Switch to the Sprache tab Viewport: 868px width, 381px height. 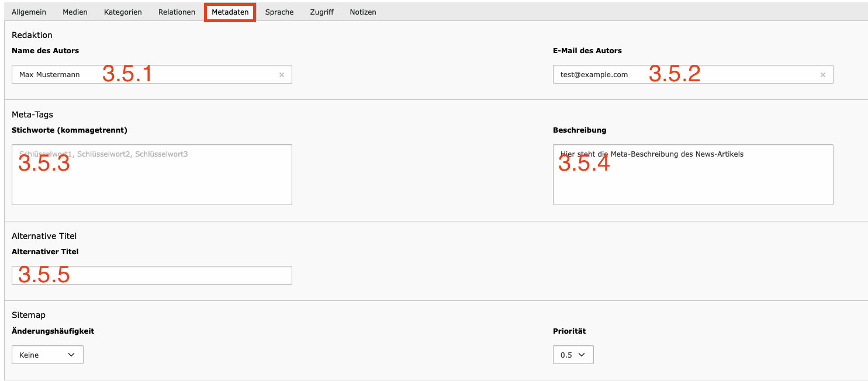click(279, 12)
